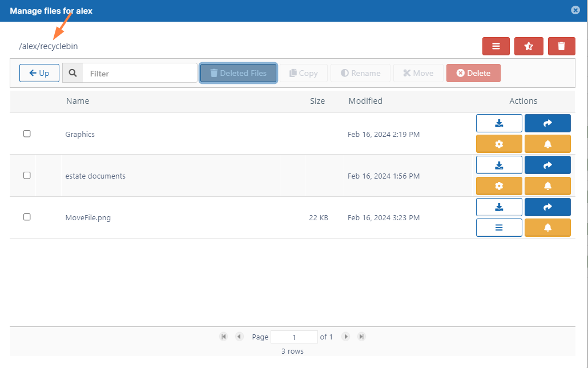Image resolution: width=588 pixels, height=368 pixels.
Task: Download the Graphics folder
Action: point(499,123)
